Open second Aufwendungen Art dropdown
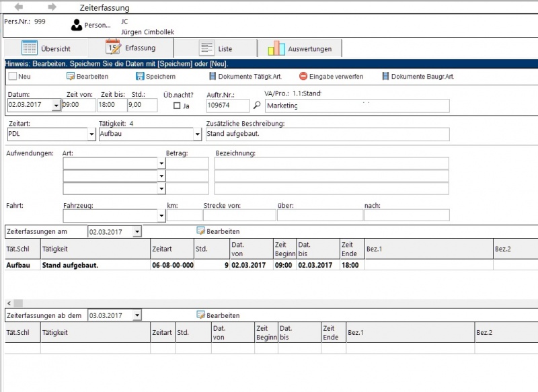538x392 pixels. (x=161, y=176)
